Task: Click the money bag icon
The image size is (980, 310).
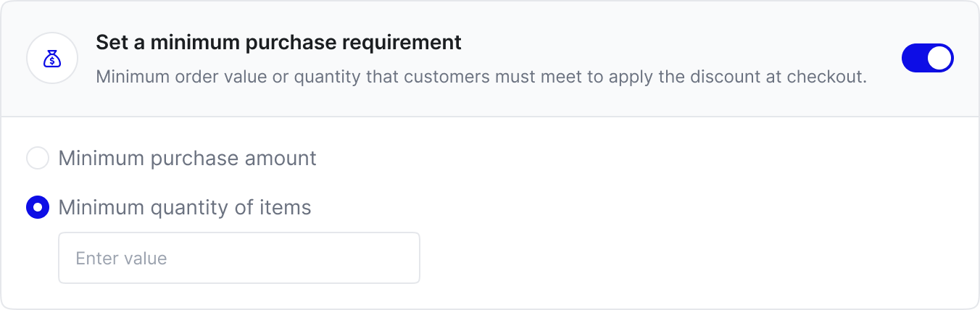Action: click(x=52, y=59)
